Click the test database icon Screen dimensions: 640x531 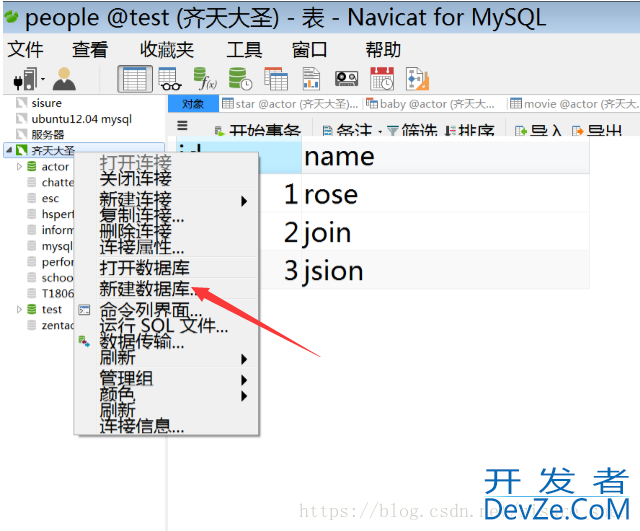click(31, 309)
